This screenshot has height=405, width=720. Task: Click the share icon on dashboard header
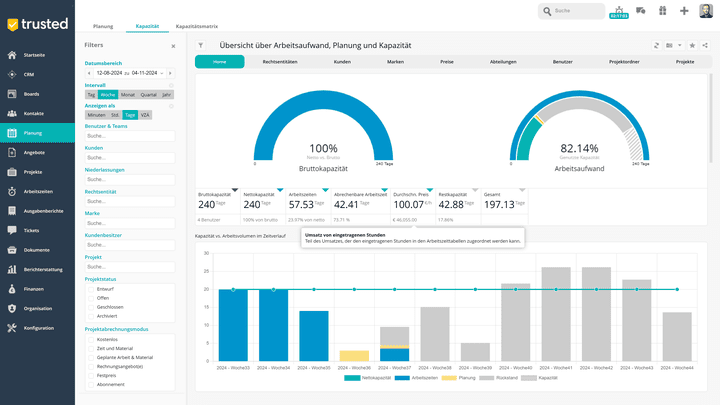[x=704, y=45]
